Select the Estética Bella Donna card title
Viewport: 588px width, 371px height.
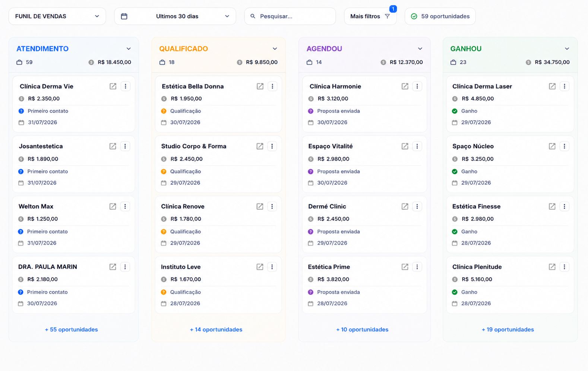(x=193, y=86)
